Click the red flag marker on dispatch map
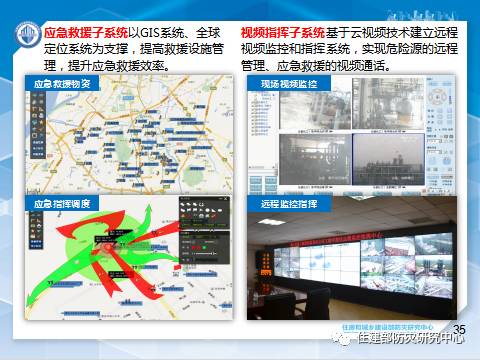 (177, 267)
